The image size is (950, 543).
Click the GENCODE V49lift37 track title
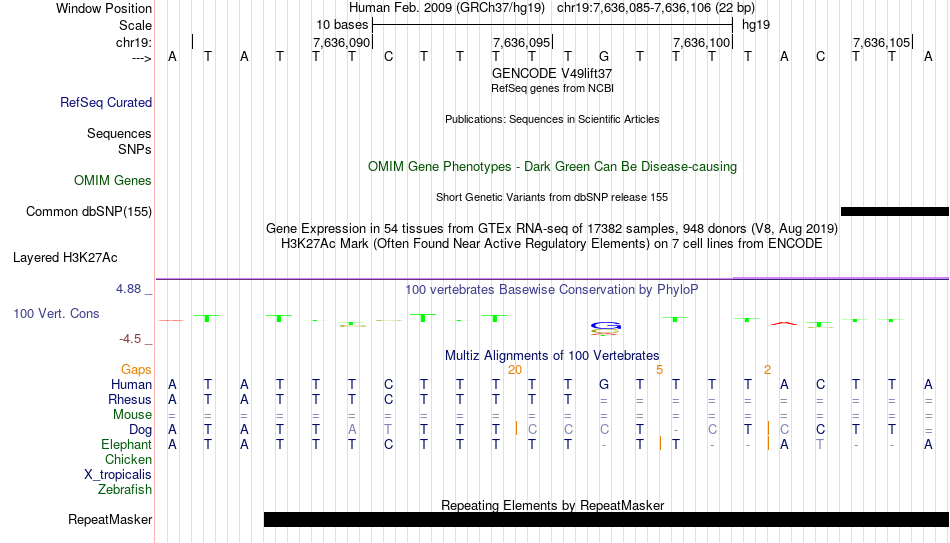click(x=552, y=73)
